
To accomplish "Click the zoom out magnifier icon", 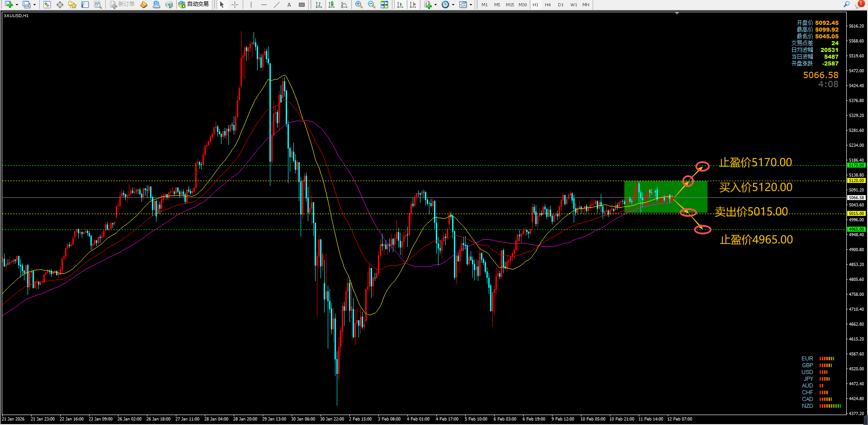I will [x=372, y=5].
